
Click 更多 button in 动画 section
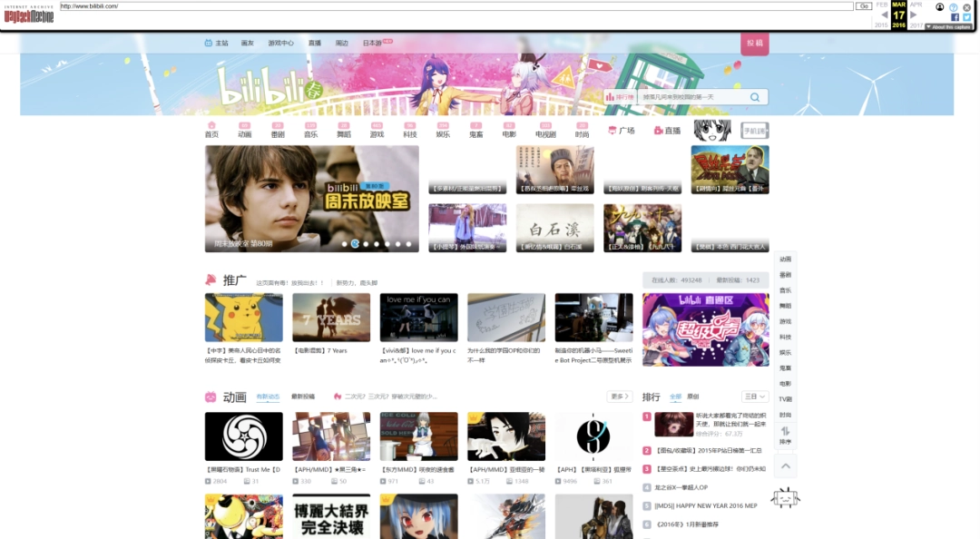tap(620, 397)
